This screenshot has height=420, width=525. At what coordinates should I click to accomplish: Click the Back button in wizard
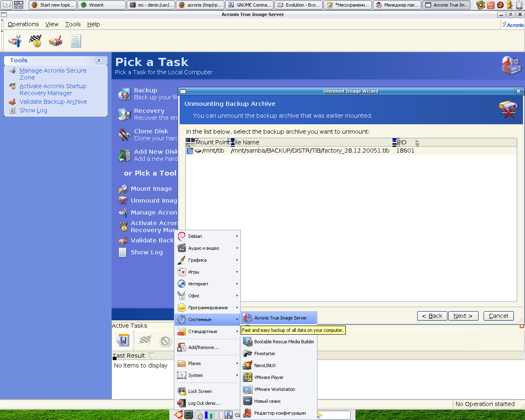click(x=432, y=316)
